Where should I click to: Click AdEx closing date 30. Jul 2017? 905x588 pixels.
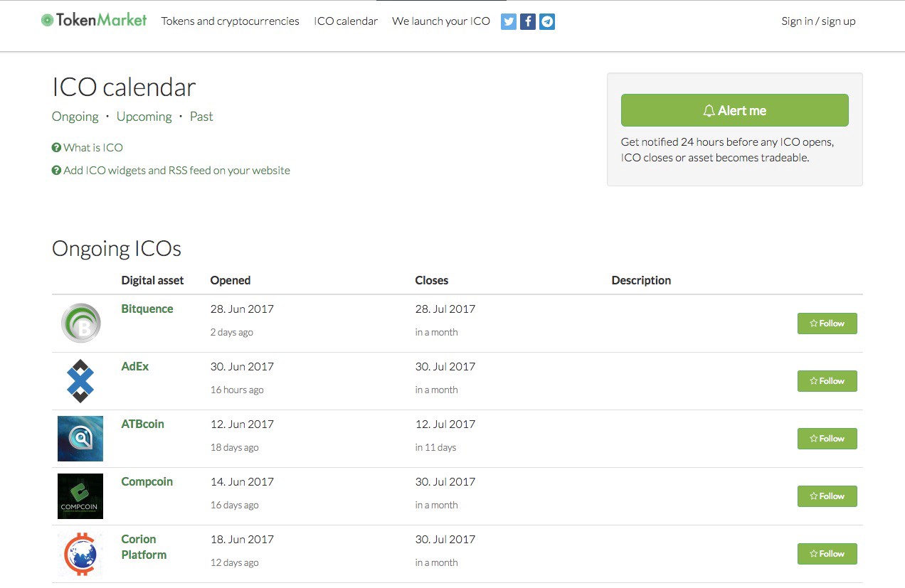[x=445, y=367]
